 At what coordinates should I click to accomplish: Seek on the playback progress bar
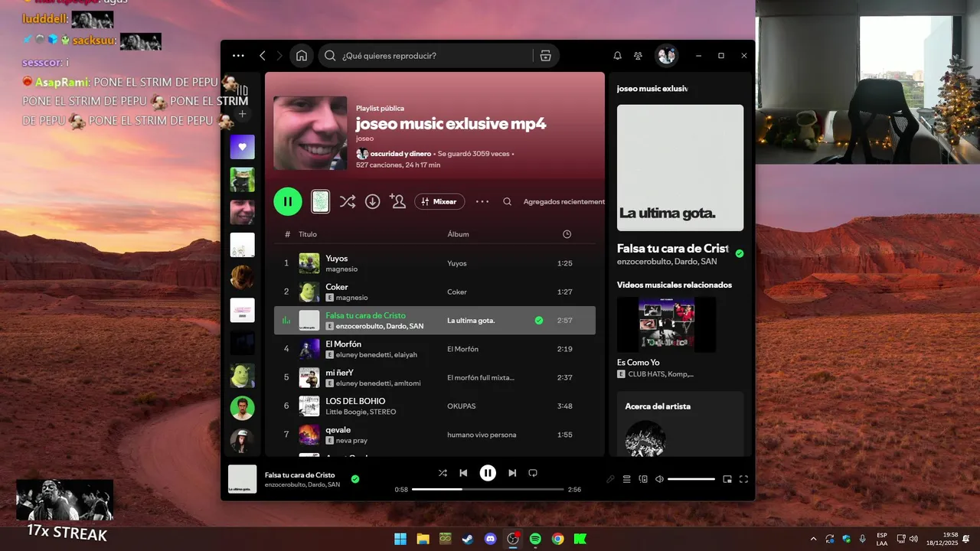pyautogui.click(x=488, y=489)
